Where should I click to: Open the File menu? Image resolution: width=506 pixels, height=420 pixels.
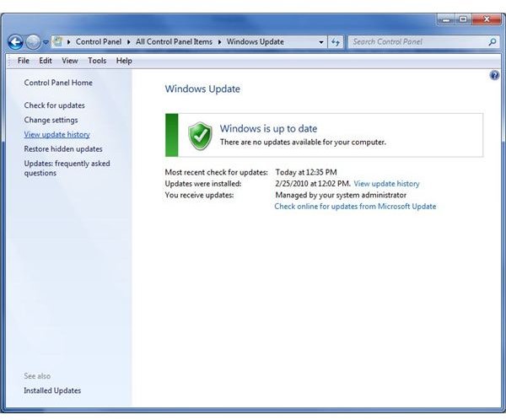pyautogui.click(x=24, y=61)
